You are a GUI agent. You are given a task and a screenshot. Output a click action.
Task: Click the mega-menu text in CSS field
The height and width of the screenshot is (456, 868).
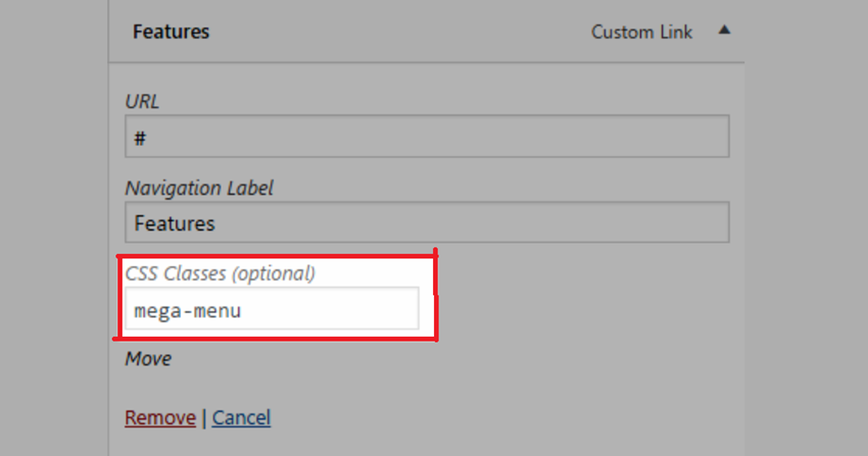point(187,310)
